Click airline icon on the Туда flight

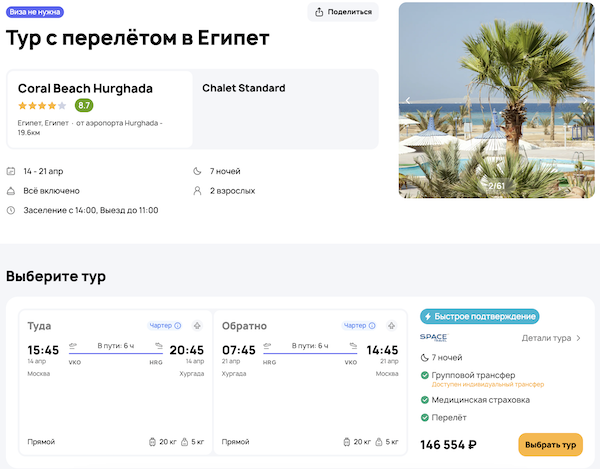(197, 325)
